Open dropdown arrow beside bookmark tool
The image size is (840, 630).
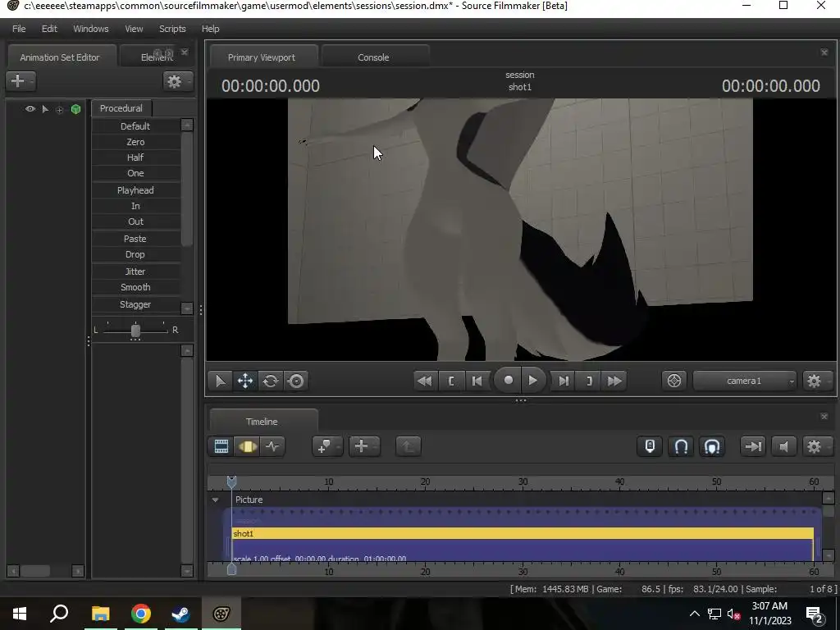click(x=339, y=446)
